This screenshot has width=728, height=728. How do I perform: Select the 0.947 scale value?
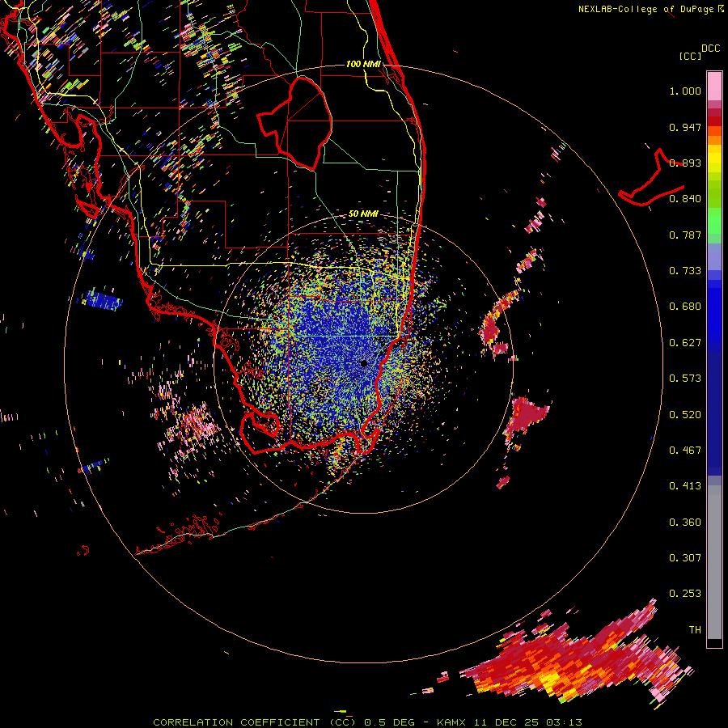click(x=685, y=127)
